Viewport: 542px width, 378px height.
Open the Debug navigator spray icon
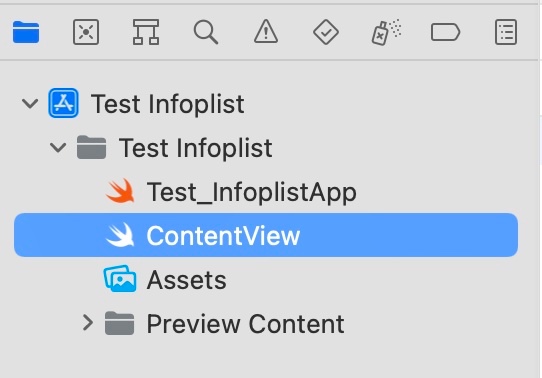coord(386,32)
